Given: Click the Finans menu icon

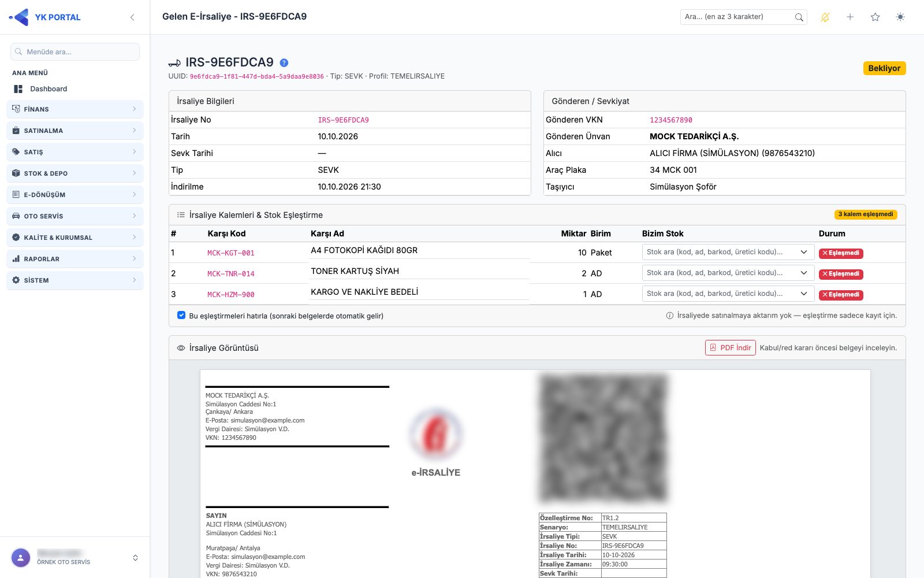Looking at the screenshot, I should pos(16,109).
